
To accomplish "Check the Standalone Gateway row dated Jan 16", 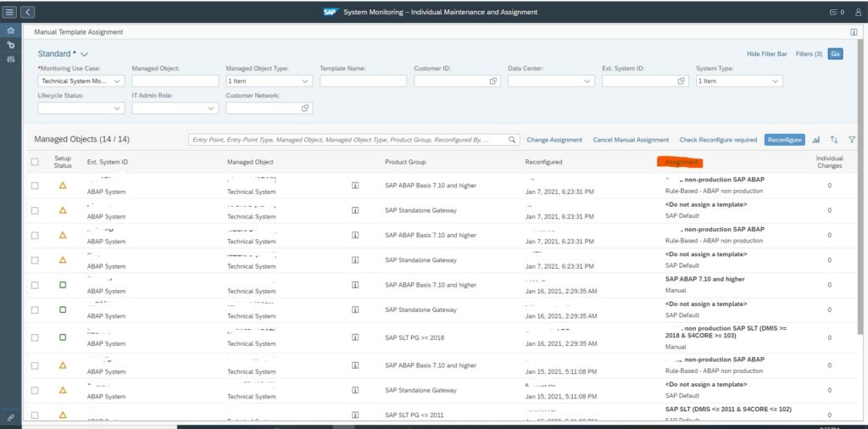I will (x=35, y=310).
